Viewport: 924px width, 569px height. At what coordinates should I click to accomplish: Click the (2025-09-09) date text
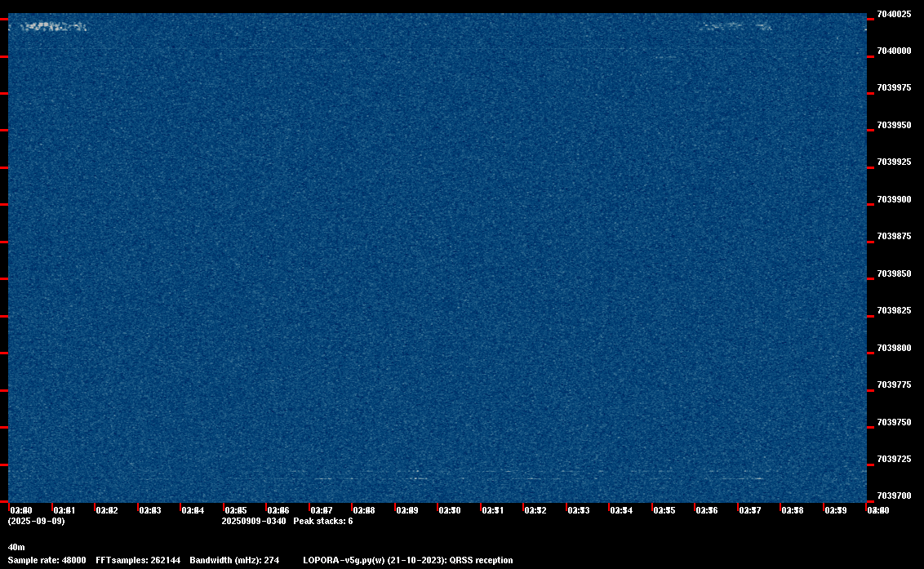(37, 521)
